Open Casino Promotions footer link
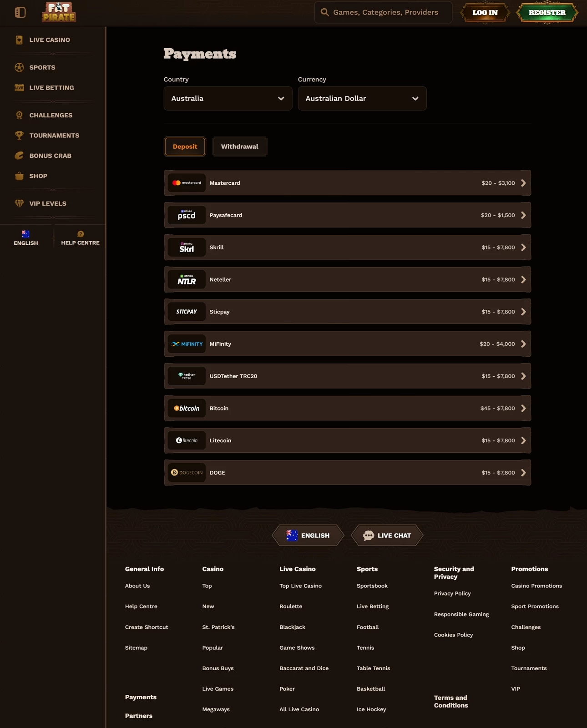The image size is (587, 728). tap(536, 586)
